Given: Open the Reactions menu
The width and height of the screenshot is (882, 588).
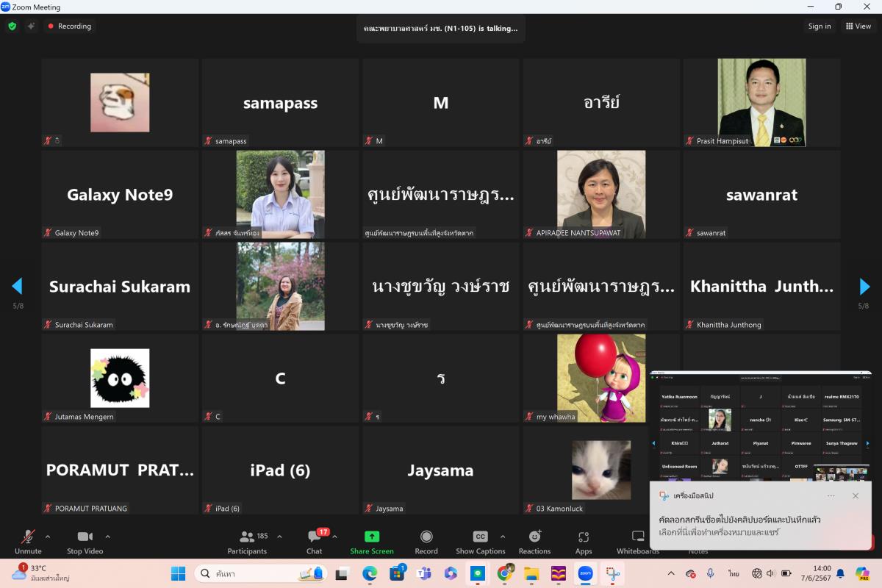Looking at the screenshot, I should coord(534,541).
